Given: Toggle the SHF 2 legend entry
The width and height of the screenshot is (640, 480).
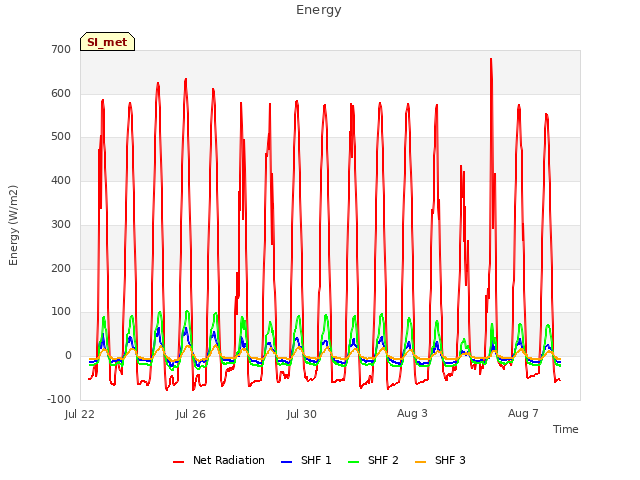Looking at the screenshot, I should coord(373,460).
